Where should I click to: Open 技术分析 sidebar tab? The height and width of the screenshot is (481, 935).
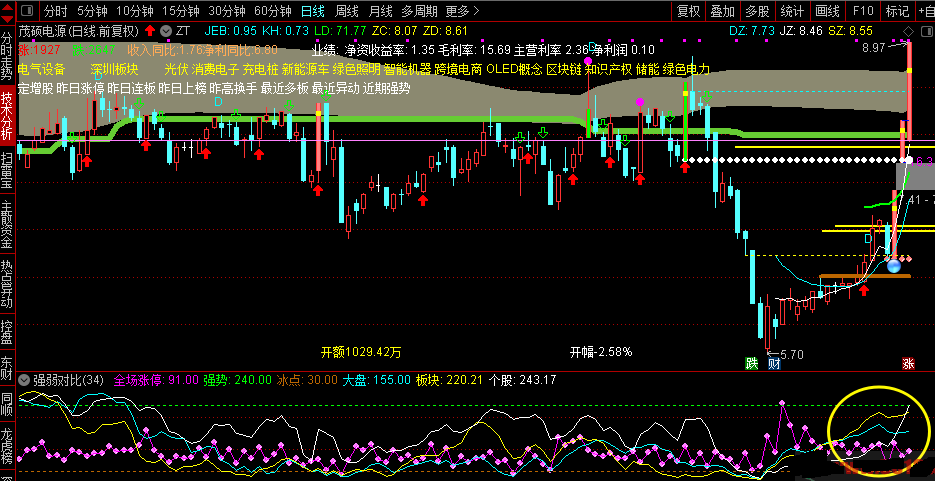(x=7, y=115)
